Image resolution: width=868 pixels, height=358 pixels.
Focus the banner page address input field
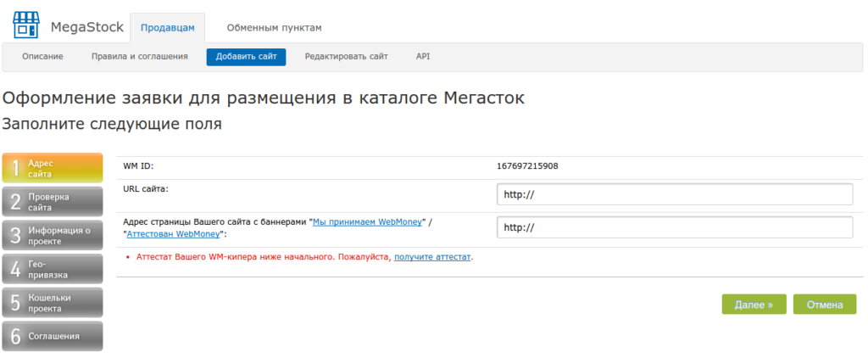pos(675,227)
